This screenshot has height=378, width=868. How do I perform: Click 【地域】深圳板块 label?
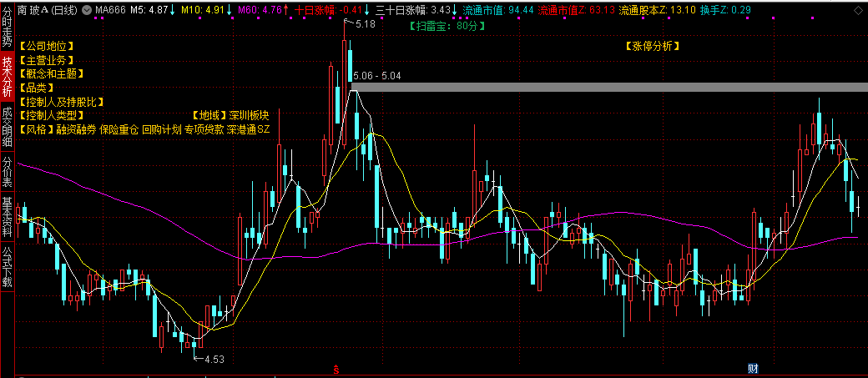pos(230,116)
